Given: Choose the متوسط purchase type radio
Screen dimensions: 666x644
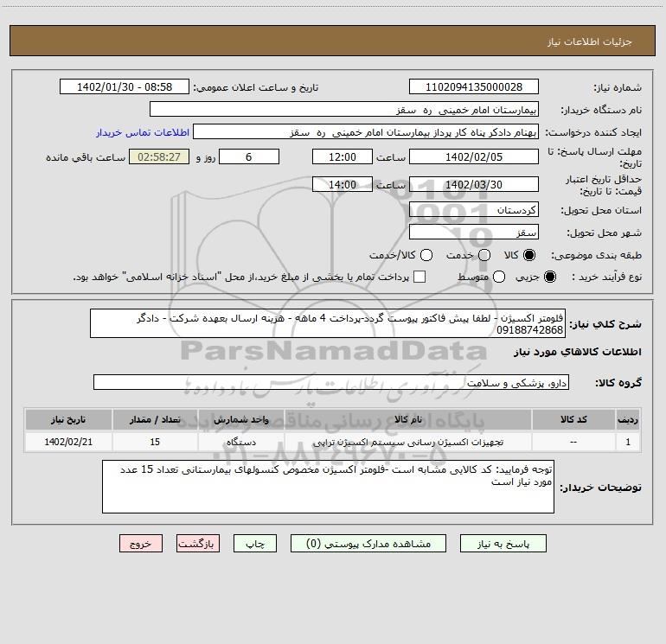Looking at the screenshot, I should pos(499,277).
